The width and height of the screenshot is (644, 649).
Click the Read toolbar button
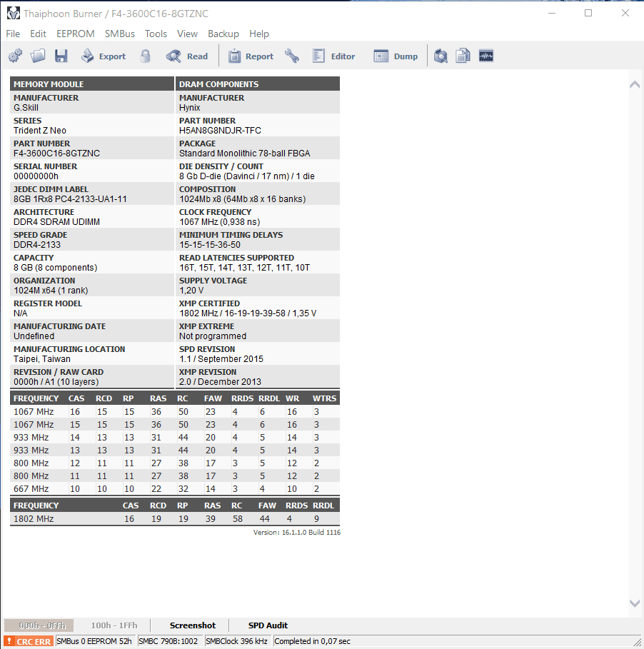[186, 56]
